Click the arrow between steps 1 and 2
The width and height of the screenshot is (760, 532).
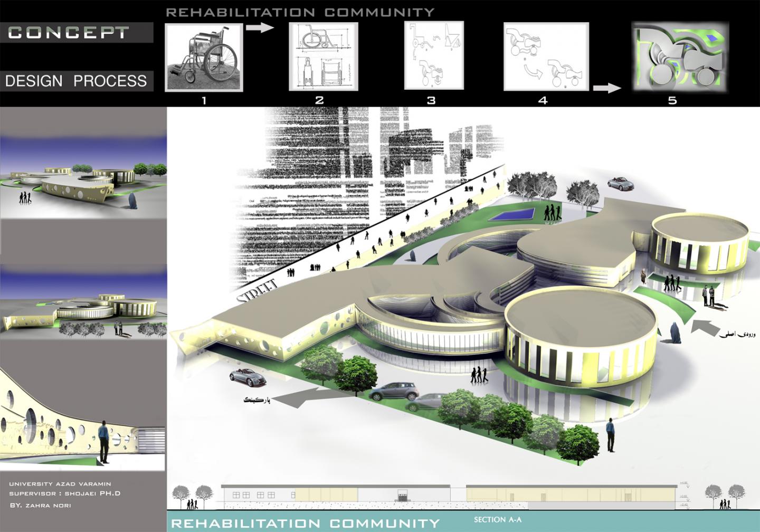tap(260, 27)
